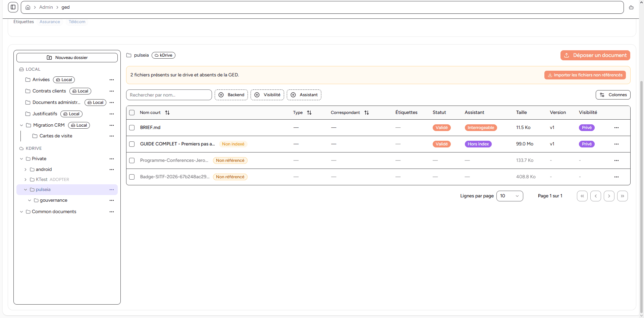
Task: Tick the select-all checkbox in table header
Action: [132, 113]
